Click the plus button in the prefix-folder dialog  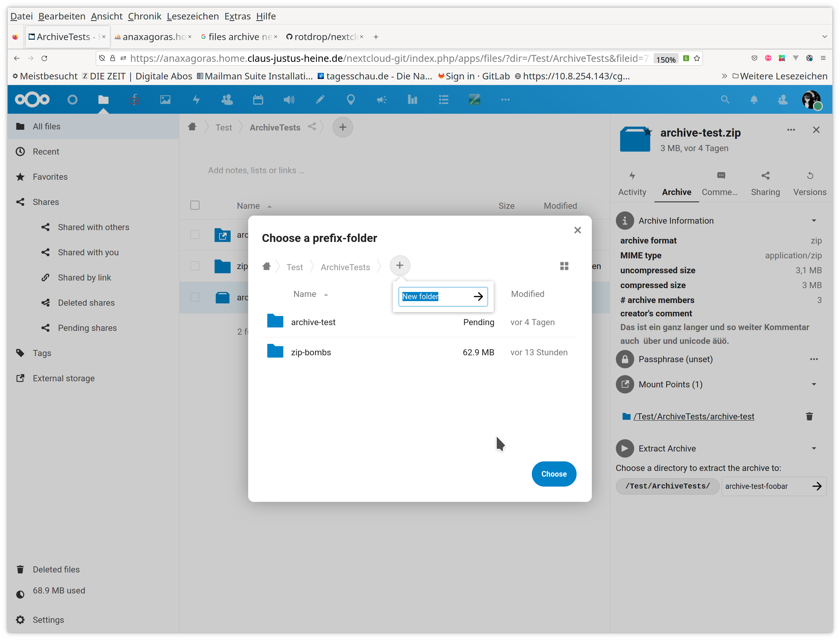400,265
